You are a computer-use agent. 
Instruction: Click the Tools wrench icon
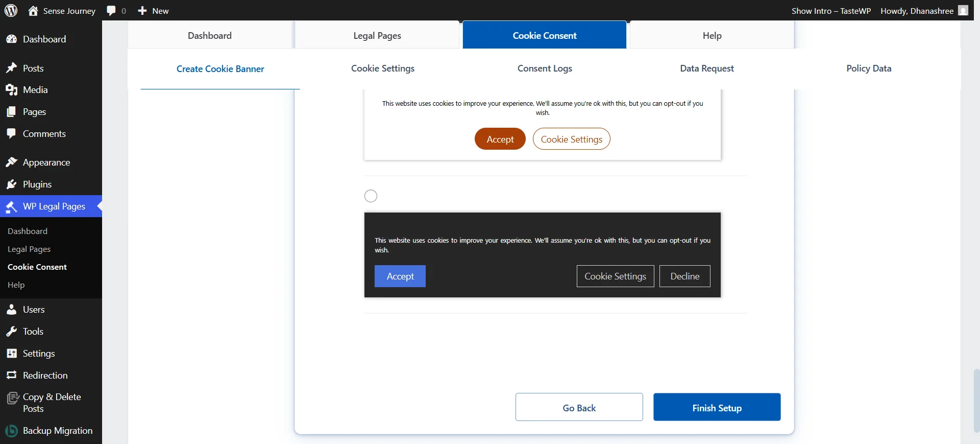tap(11, 332)
